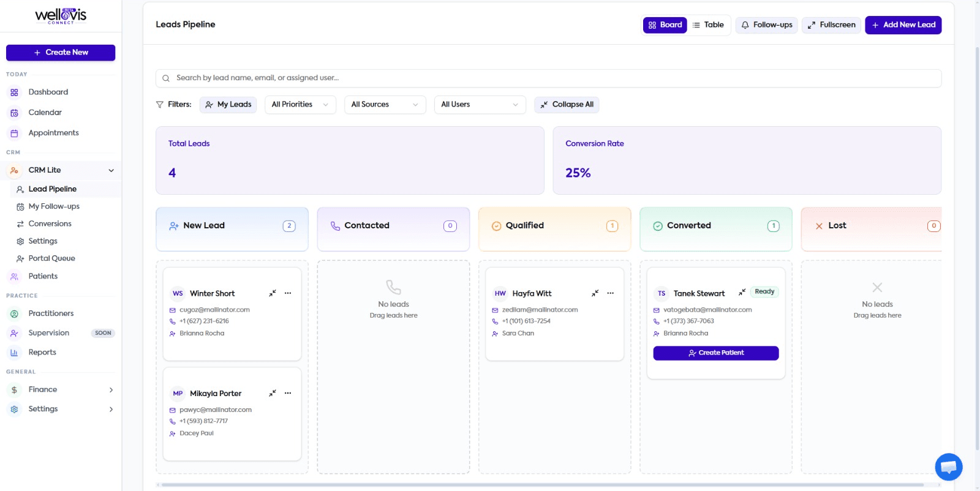Viewport: 980px width, 491px height.
Task: Click the search magnifier icon
Action: [166, 78]
